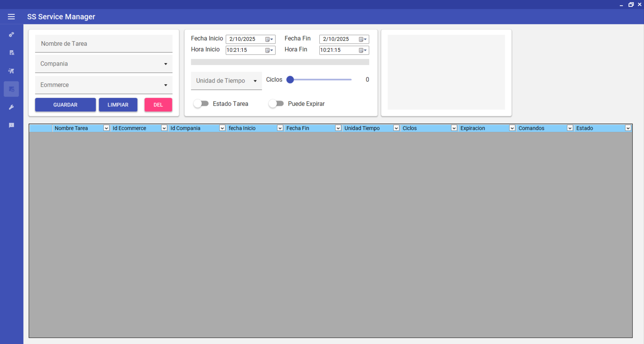Open the company building sidebar icon
The height and width of the screenshot is (344, 644).
coord(12,52)
